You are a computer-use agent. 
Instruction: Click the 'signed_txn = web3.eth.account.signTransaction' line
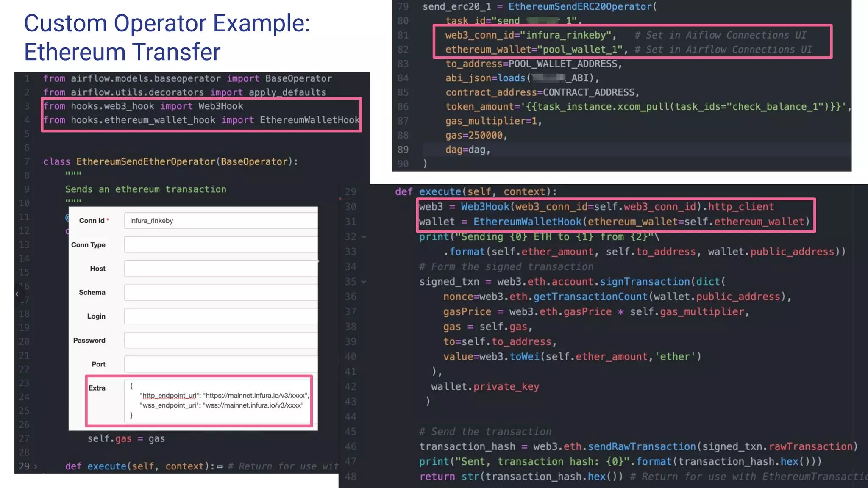[572, 282]
